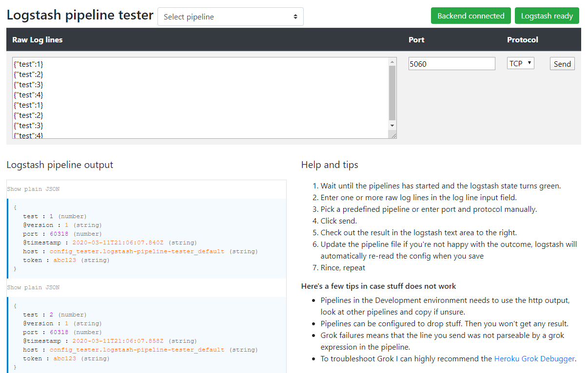Click the Send button

[562, 64]
